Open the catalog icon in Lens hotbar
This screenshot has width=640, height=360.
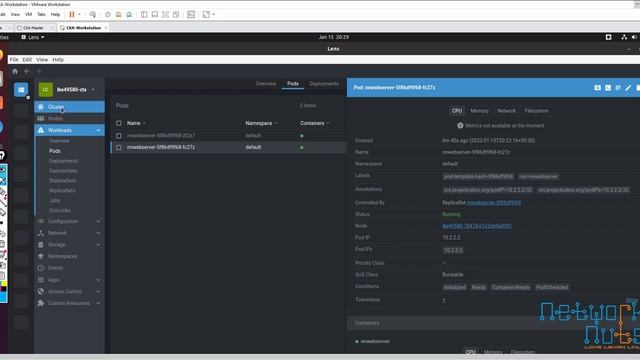coord(21,89)
